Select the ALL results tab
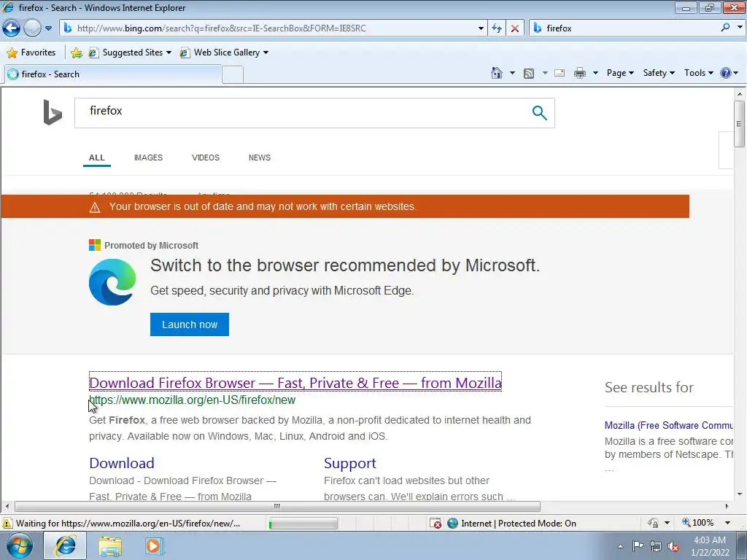The height and width of the screenshot is (560, 747). (97, 157)
